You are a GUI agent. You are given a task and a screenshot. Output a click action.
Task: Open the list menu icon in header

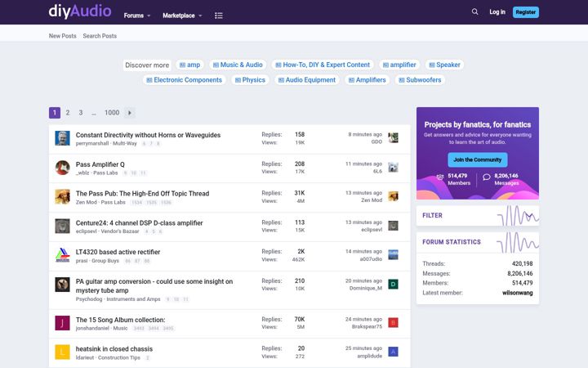[219, 16]
